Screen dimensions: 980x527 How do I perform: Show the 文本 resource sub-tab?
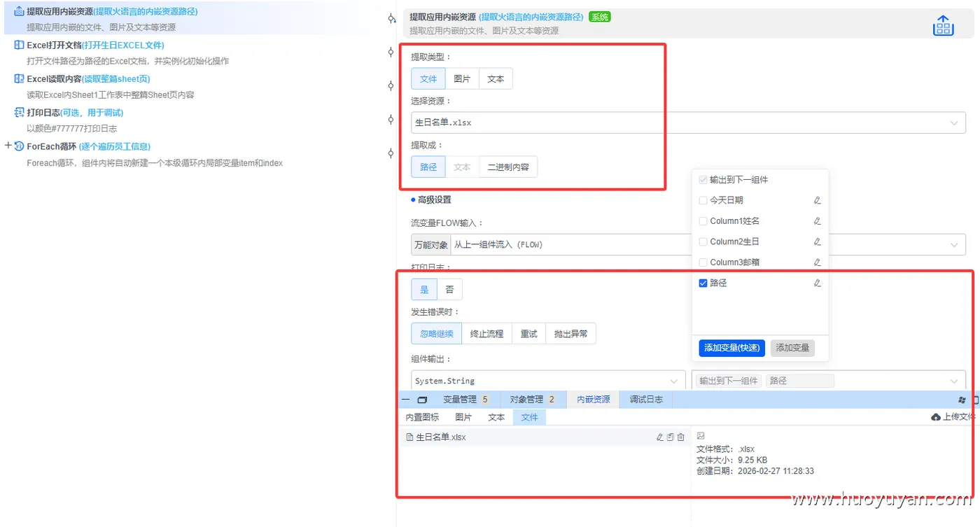496,417
